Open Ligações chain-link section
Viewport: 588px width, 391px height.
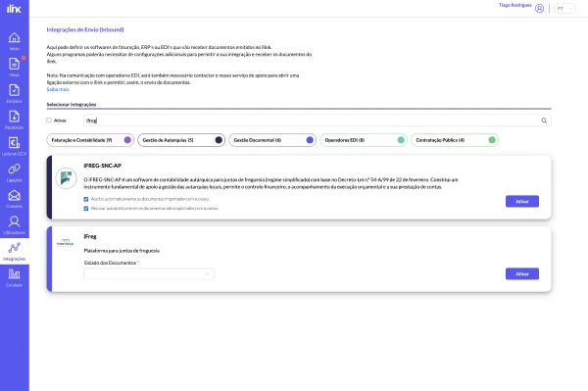(15, 172)
